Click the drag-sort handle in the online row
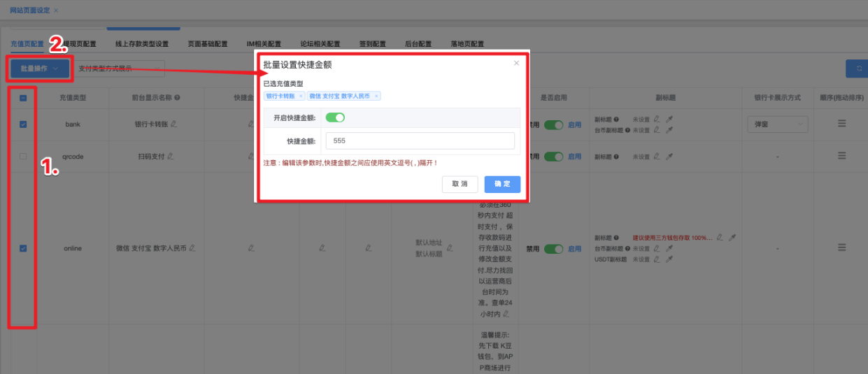The image size is (868, 374). pos(841,247)
